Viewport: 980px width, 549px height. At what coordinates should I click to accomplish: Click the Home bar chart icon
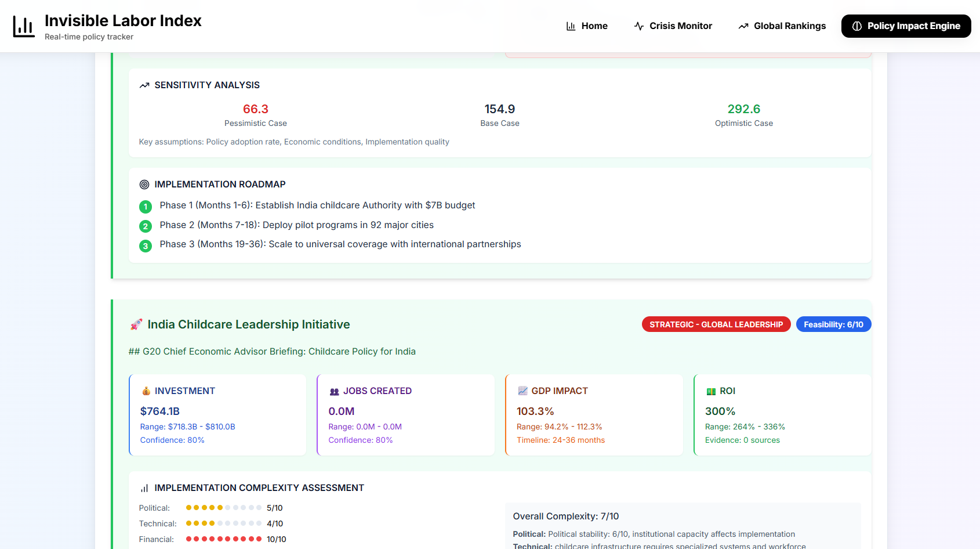pos(571,26)
